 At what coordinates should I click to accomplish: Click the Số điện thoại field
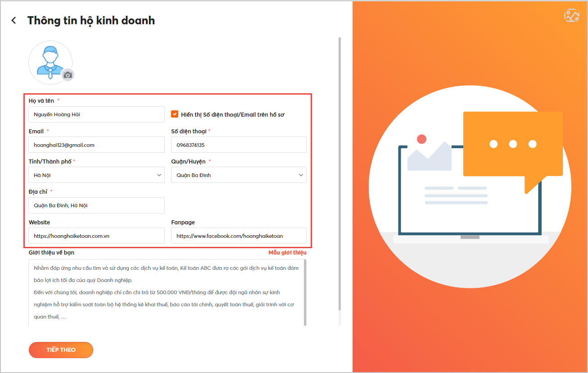tap(239, 145)
